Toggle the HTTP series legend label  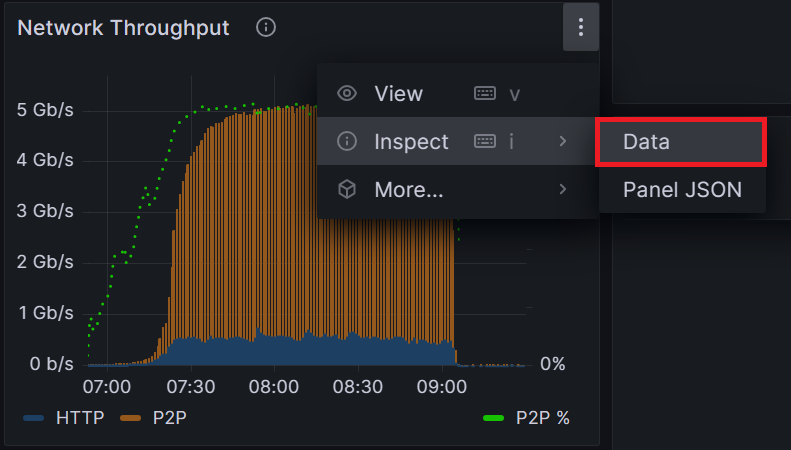click(x=80, y=418)
